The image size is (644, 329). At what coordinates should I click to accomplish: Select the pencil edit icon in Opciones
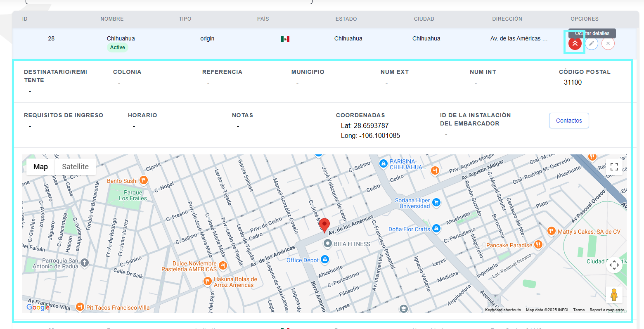[592, 43]
